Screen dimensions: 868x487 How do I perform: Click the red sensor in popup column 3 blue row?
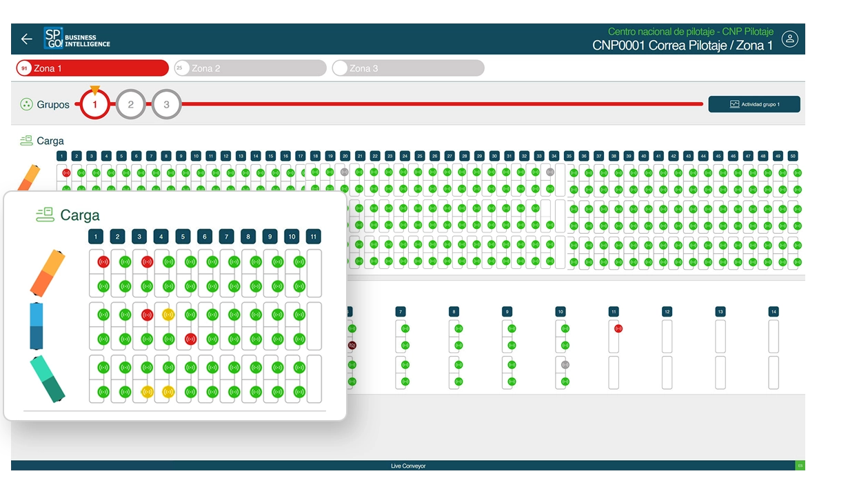tap(147, 315)
